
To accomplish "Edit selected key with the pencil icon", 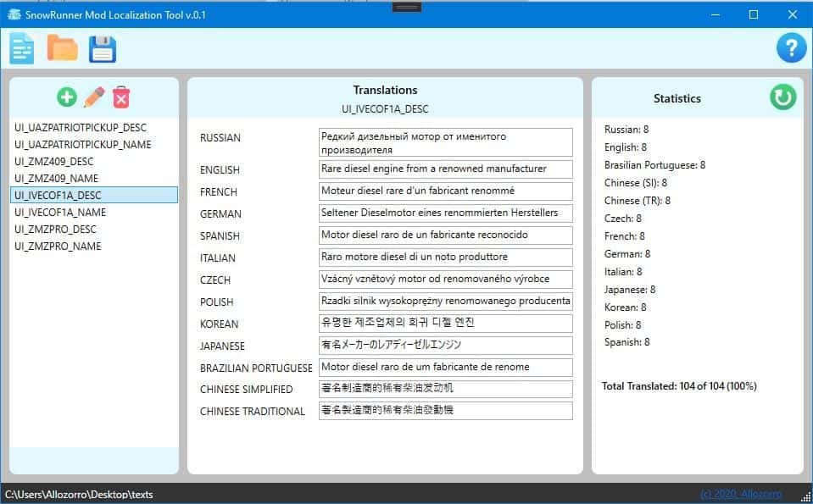I will [94, 97].
